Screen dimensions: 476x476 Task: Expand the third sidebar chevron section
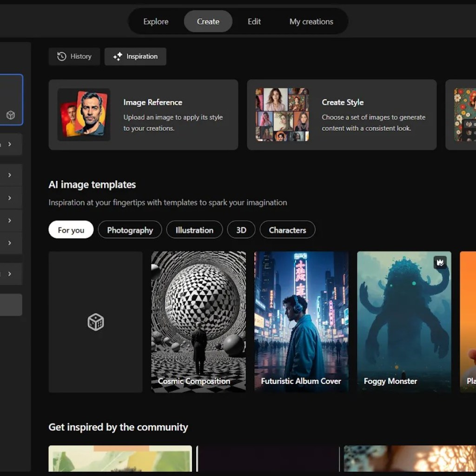click(10, 198)
